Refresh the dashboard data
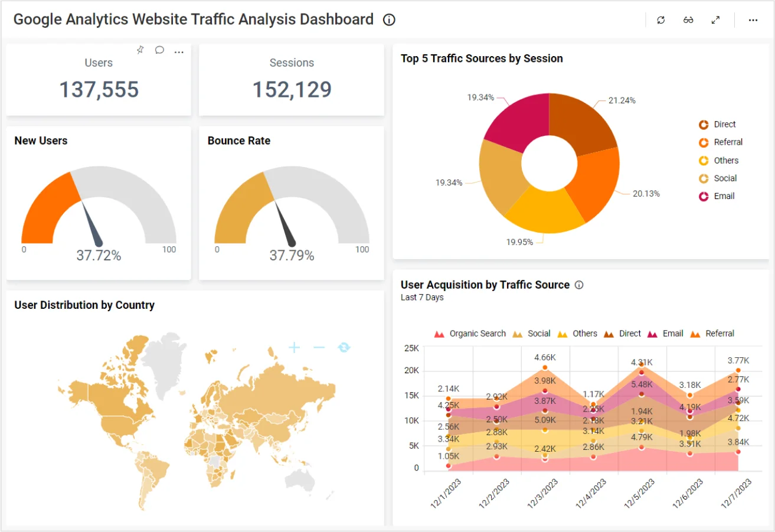The width and height of the screenshot is (775, 532). (x=660, y=19)
